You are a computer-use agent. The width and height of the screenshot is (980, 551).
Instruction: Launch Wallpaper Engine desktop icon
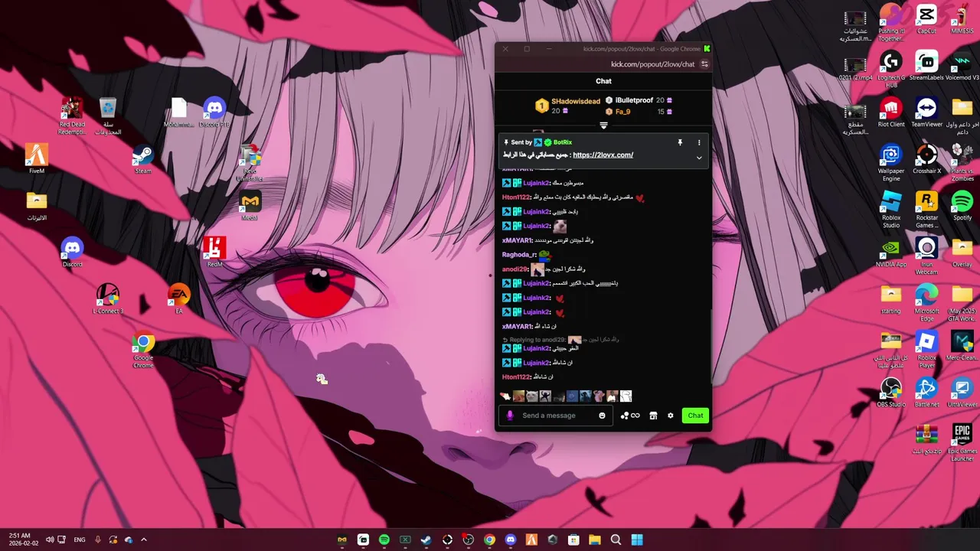point(891,164)
